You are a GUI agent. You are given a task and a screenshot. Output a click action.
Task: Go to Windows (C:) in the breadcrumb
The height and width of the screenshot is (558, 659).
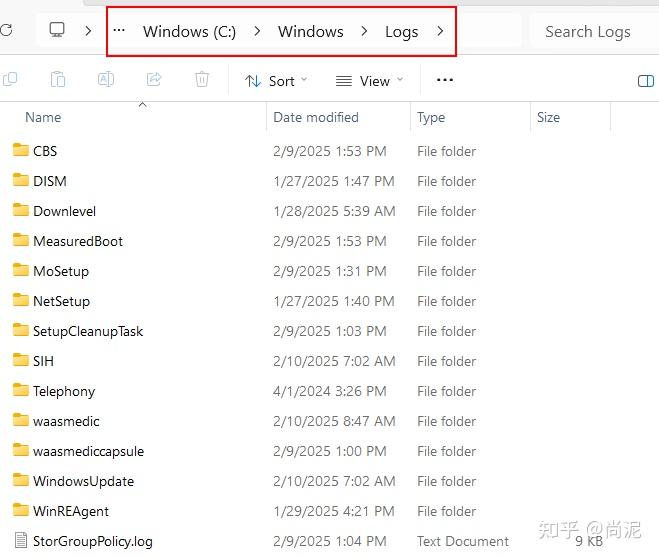coord(189,32)
